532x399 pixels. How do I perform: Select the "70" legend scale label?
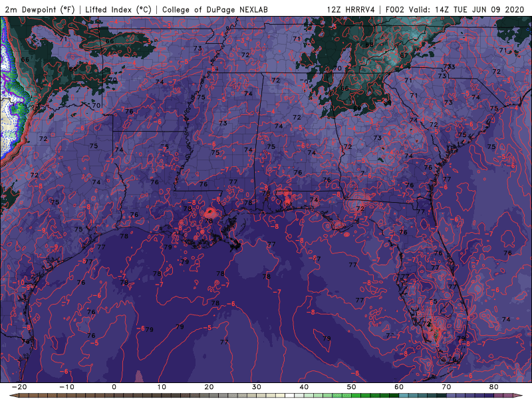click(x=446, y=387)
